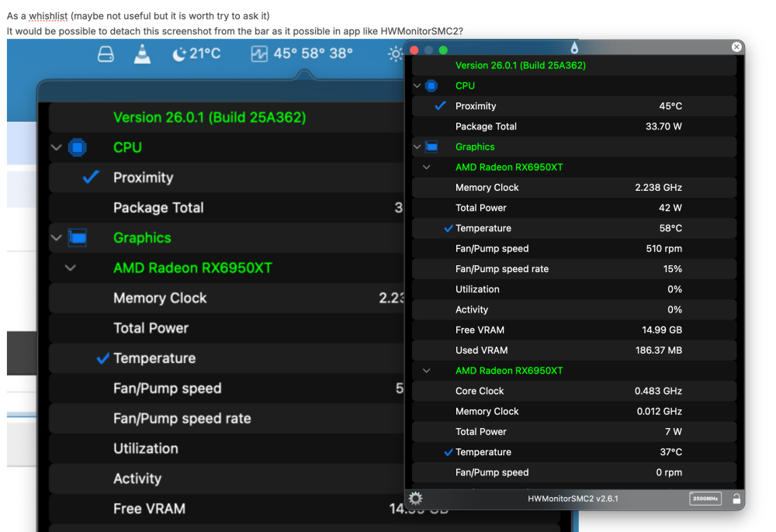Collapse the CPU group in popover panel
Screen dimensions: 776x532
click(57, 147)
